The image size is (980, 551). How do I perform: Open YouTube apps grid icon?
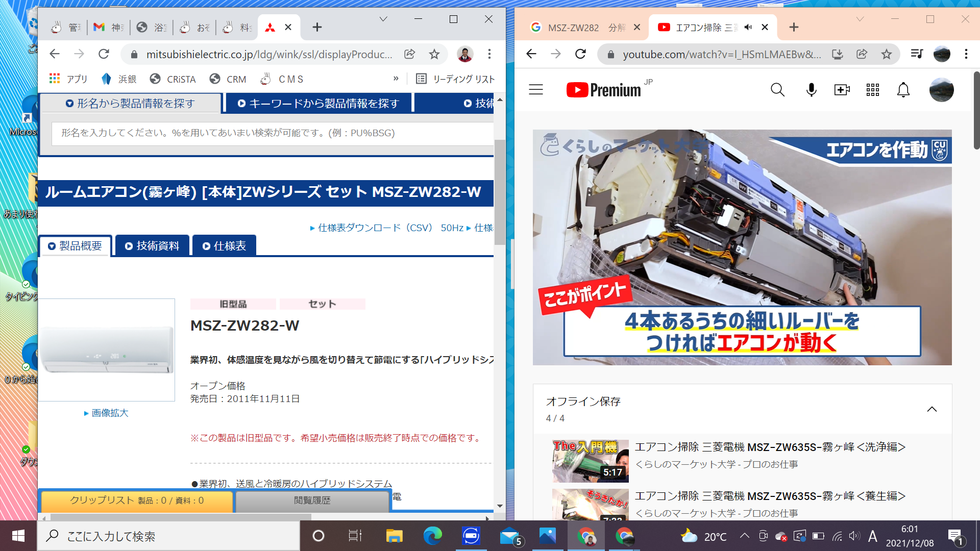(873, 90)
